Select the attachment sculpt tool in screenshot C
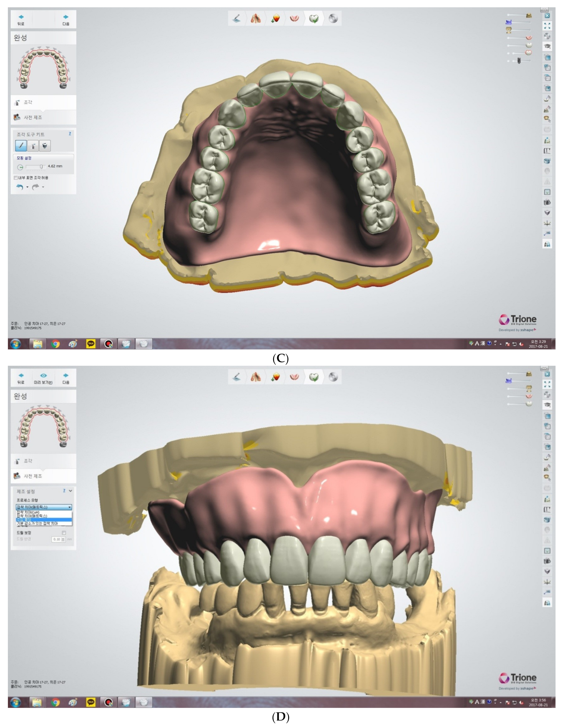 tap(45, 146)
